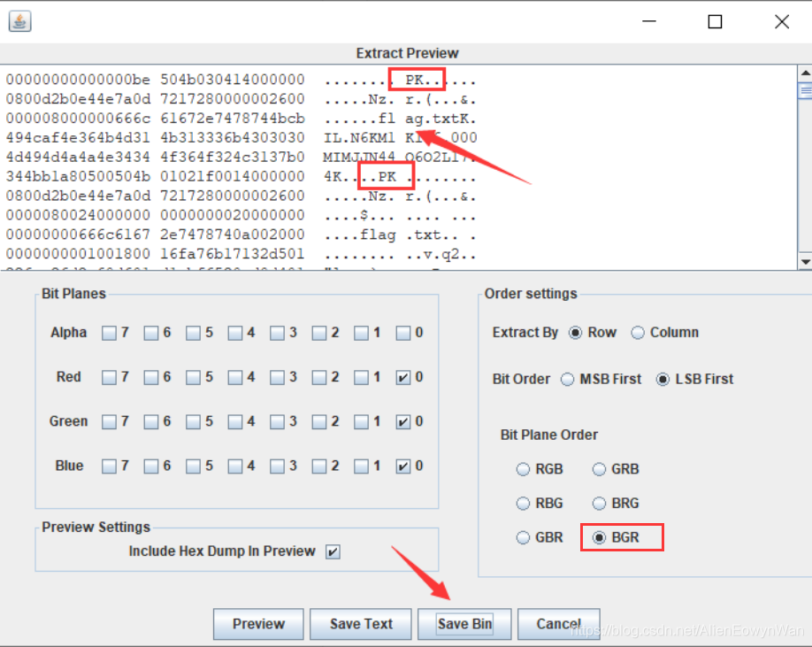This screenshot has height=647, width=812.
Task: Select Blue bit plane 3
Action: click(277, 466)
